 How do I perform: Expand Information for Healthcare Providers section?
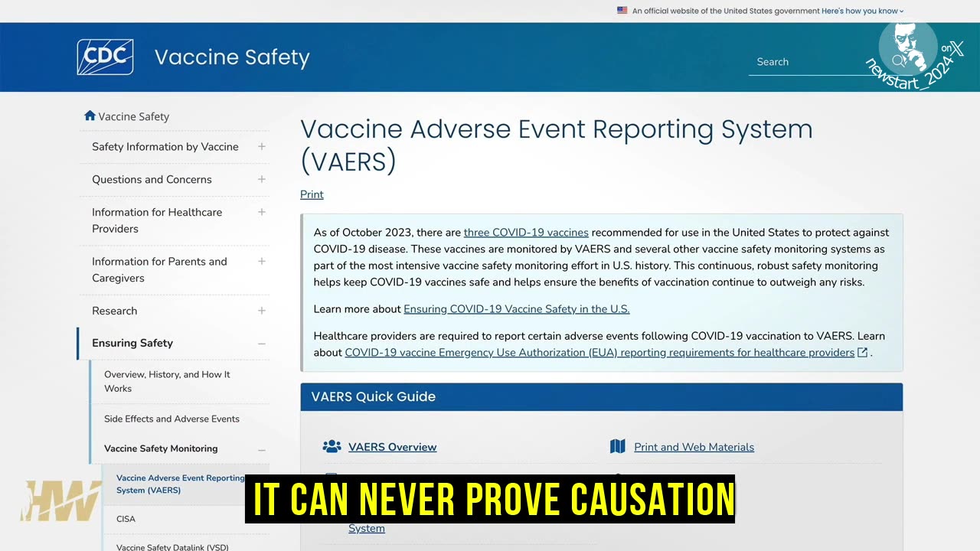tap(262, 212)
